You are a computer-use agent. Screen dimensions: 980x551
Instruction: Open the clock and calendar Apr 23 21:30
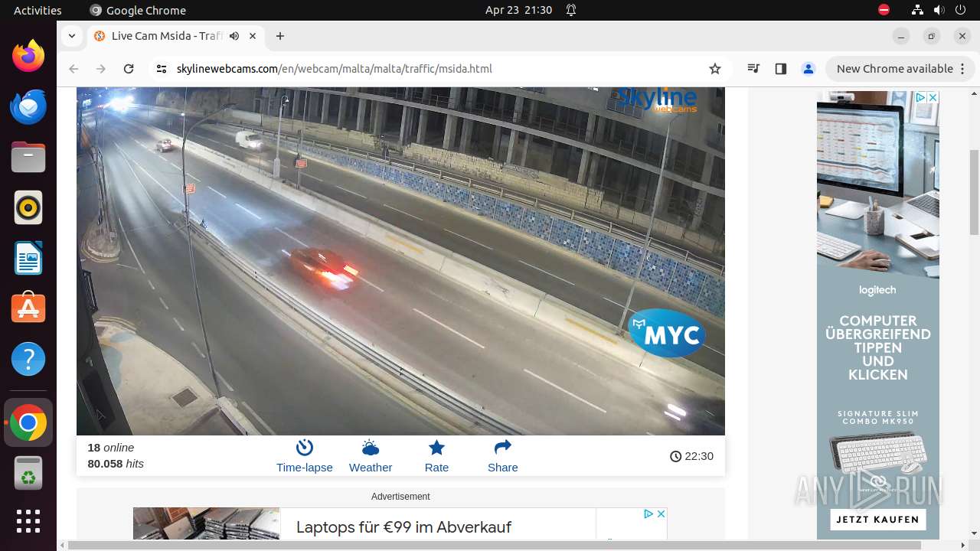pyautogui.click(x=518, y=10)
